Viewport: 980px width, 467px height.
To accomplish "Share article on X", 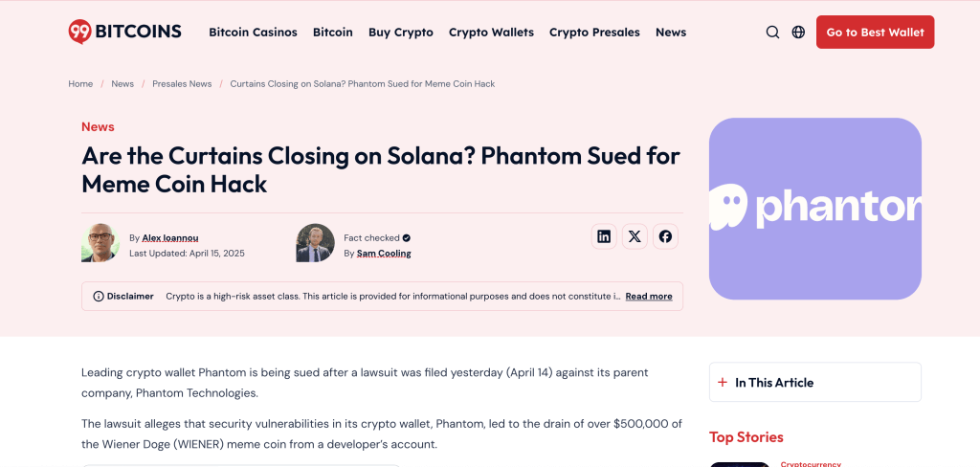I will (x=635, y=236).
